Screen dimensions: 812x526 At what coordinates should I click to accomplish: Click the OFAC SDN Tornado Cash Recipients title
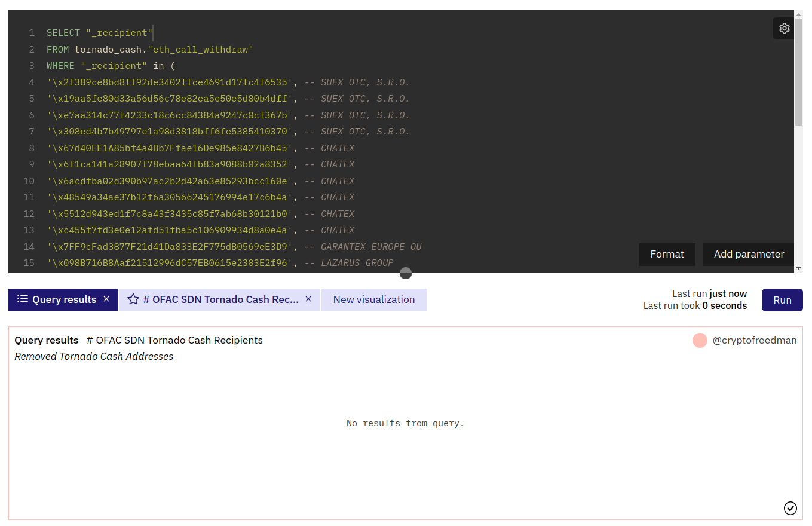174,340
